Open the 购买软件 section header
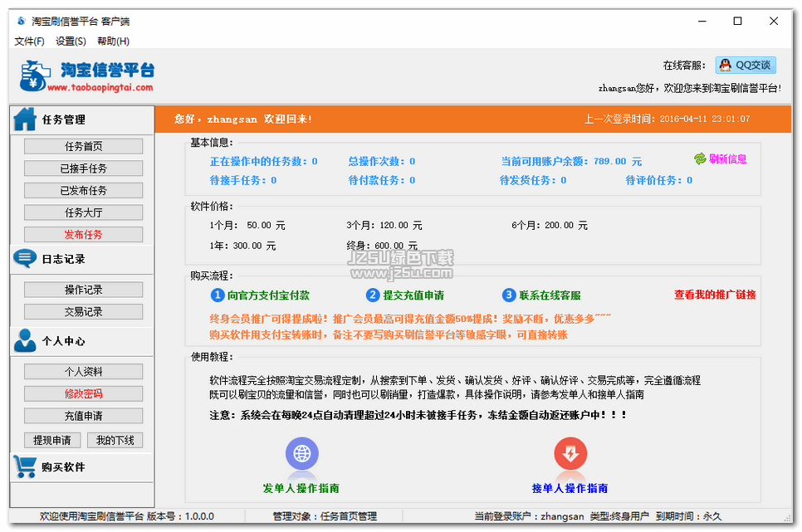 pos(82,467)
